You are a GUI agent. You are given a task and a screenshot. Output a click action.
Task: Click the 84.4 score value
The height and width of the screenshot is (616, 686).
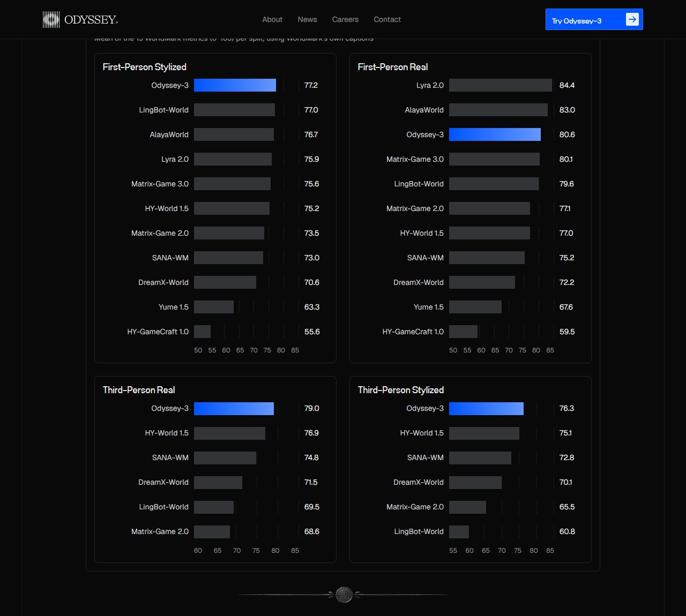tap(567, 85)
